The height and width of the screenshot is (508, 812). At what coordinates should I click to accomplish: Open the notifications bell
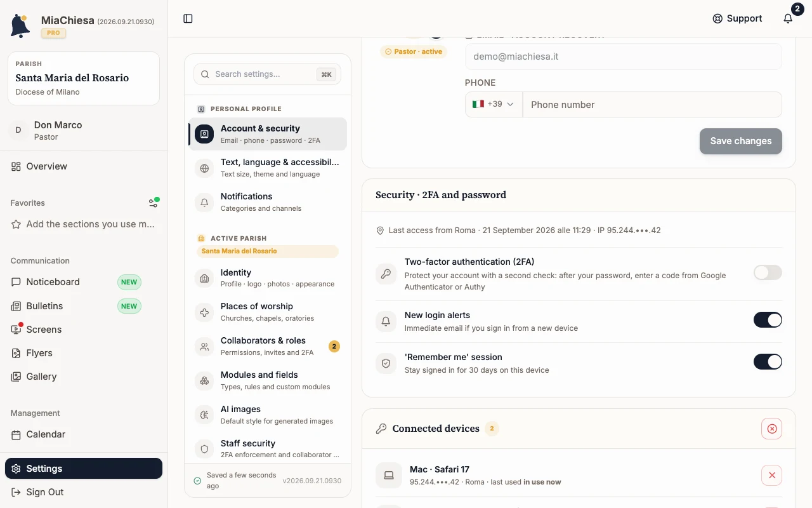pyautogui.click(x=788, y=18)
